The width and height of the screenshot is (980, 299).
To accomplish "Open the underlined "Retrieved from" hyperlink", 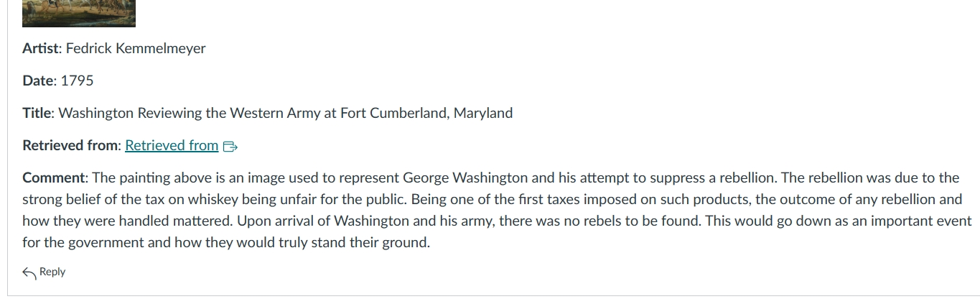I will coord(172,145).
